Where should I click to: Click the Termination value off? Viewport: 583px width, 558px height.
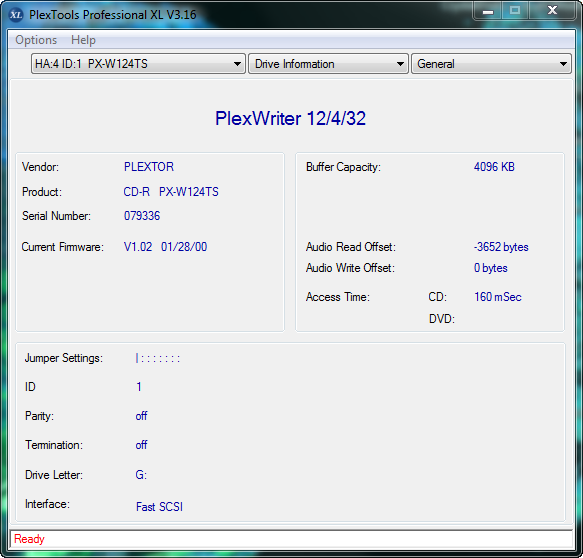pos(141,445)
